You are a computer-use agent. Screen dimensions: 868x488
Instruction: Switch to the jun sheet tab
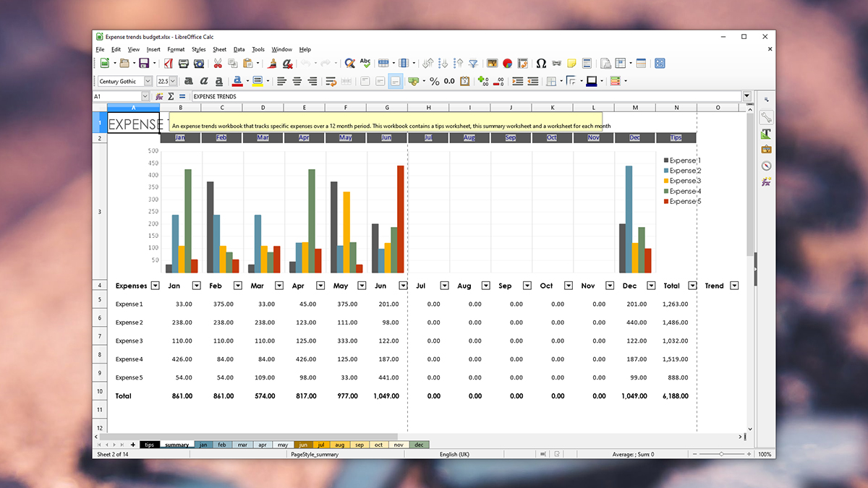pyautogui.click(x=304, y=445)
